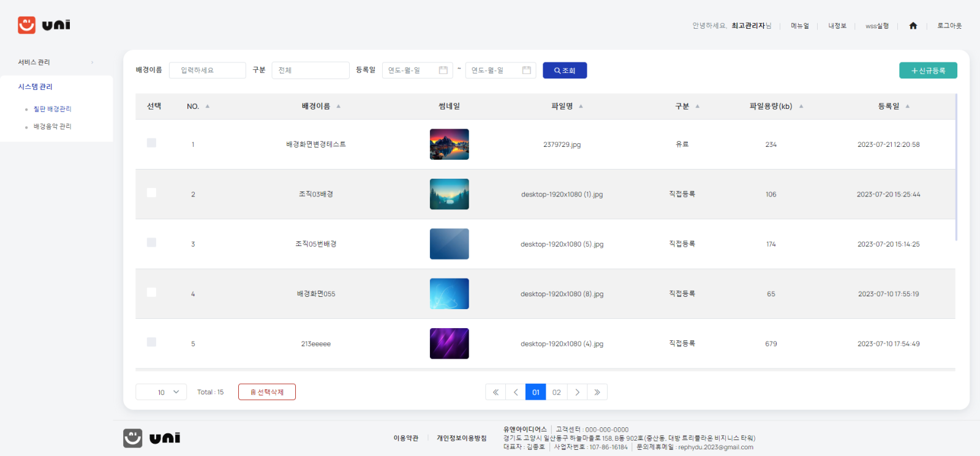The image size is (980, 456).
Task: Go to the first page of results
Action: (496, 392)
